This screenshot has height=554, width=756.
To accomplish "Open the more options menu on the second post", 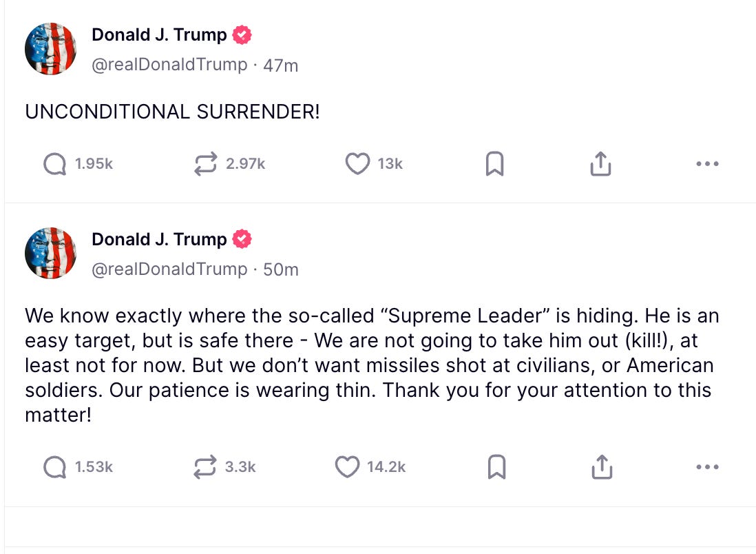I will pyautogui.click(x=707, y=466).
